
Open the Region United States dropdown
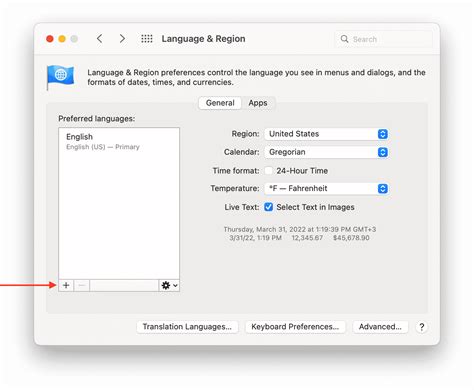[x=326, y=134]
